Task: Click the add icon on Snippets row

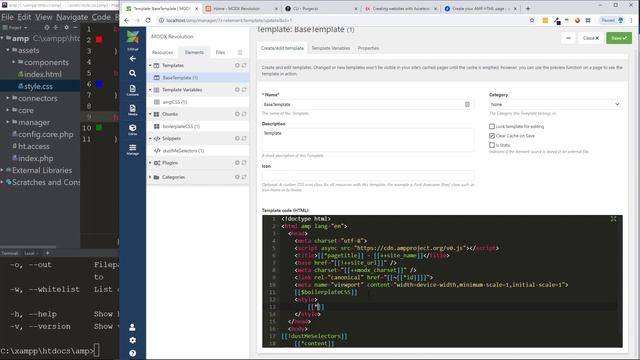Action: pos(237,138)
